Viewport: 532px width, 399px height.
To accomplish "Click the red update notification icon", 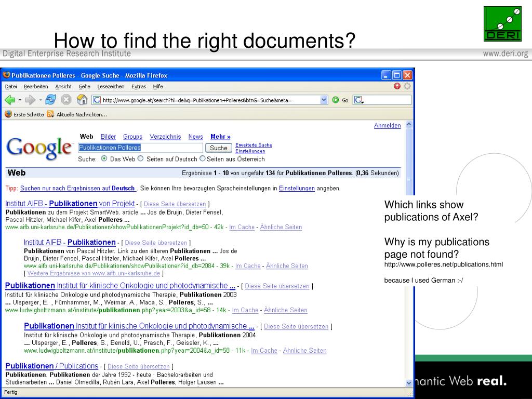I will (397, 86).
